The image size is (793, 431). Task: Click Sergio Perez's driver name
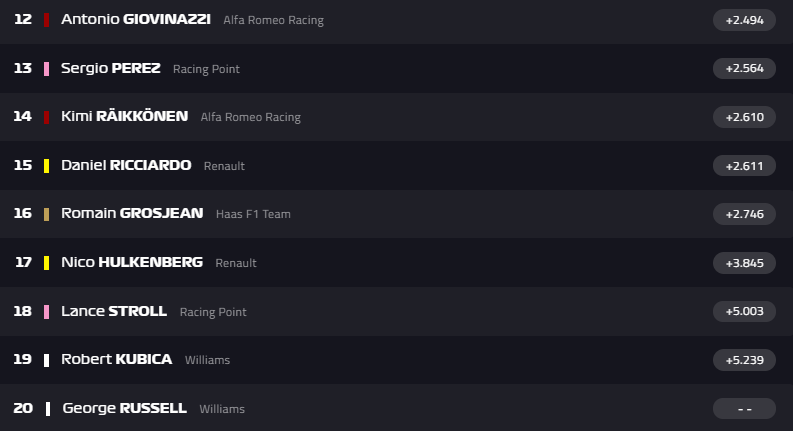[110, 68]
